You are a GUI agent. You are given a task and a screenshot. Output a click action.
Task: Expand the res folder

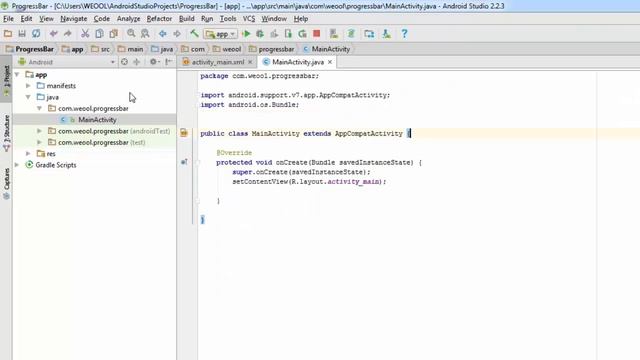(x=28, y=154)
